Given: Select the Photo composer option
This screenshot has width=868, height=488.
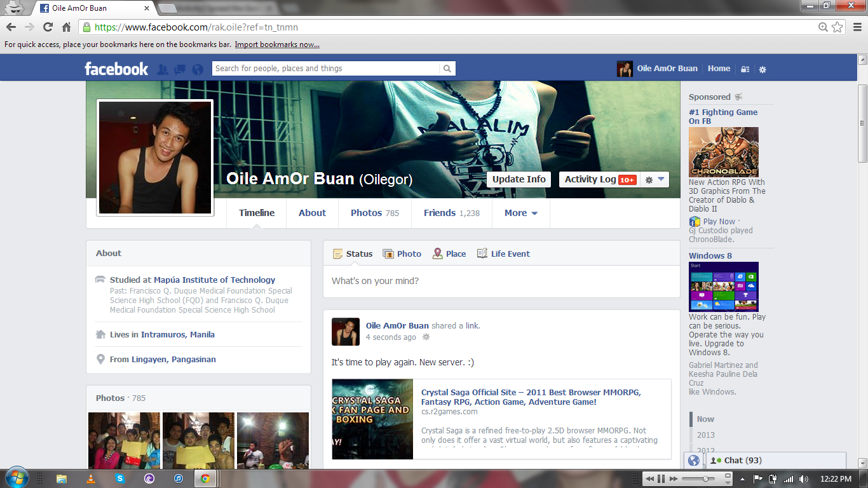Looking at the screenshot, I should coord(402,254).
